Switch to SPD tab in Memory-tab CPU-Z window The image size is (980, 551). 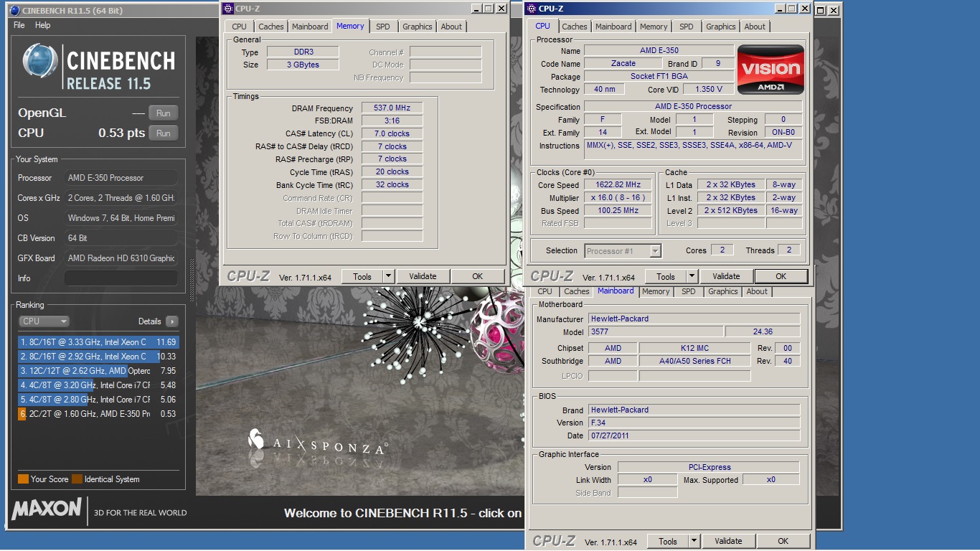(x=383, y=27)
